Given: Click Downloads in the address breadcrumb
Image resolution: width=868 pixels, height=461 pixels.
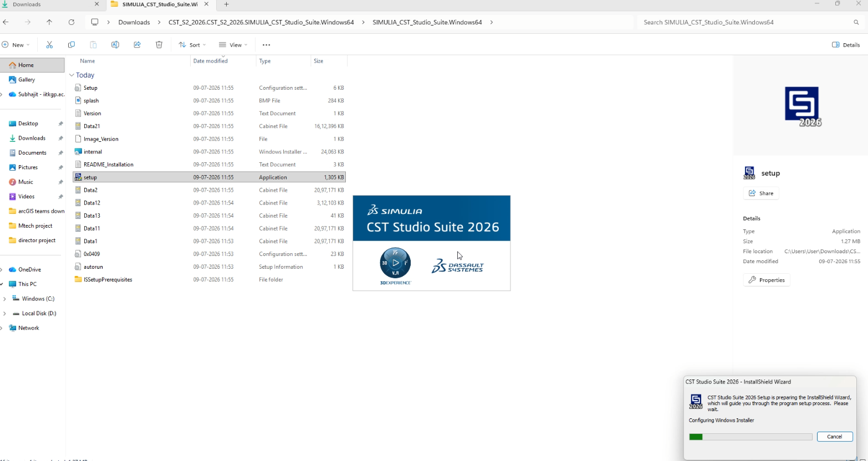Looking at the screenshot, I should coord(134,22).
